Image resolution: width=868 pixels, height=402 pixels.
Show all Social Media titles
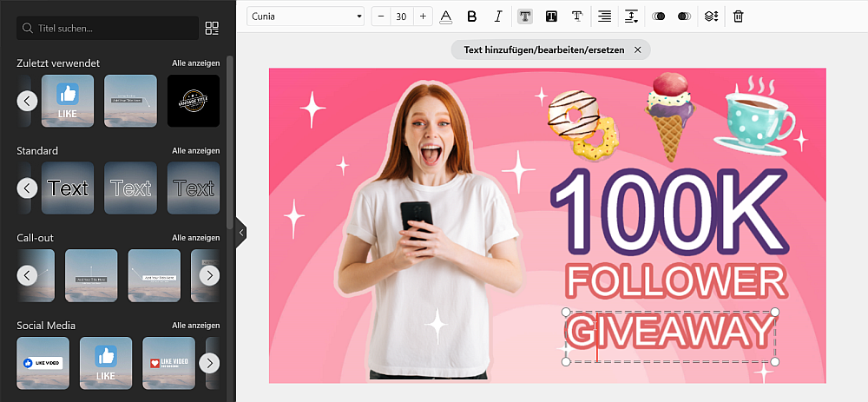tap(195, 325)
